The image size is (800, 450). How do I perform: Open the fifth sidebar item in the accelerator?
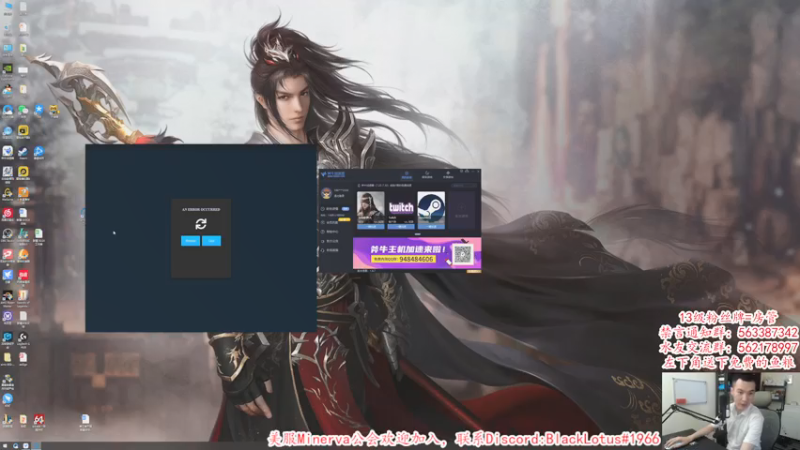[x=332, y=251]
